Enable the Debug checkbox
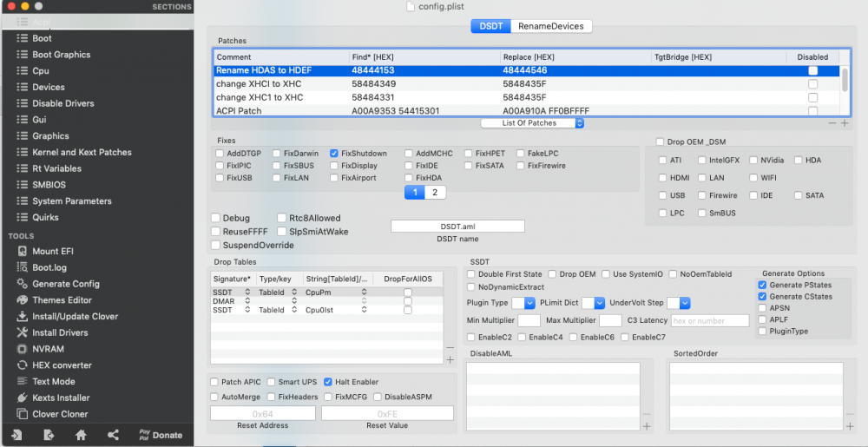Image resolution: width=868 pixels, height=447 pixels. point(216,218)
